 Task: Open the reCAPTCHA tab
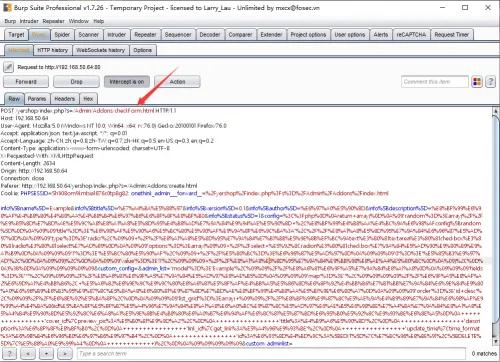411,35
